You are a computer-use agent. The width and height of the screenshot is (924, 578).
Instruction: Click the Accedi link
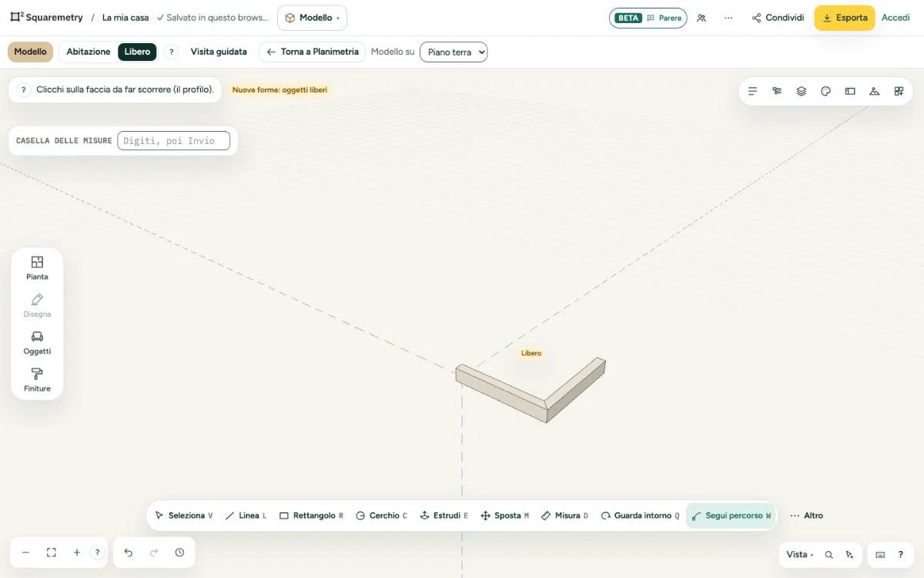point(896,18)
